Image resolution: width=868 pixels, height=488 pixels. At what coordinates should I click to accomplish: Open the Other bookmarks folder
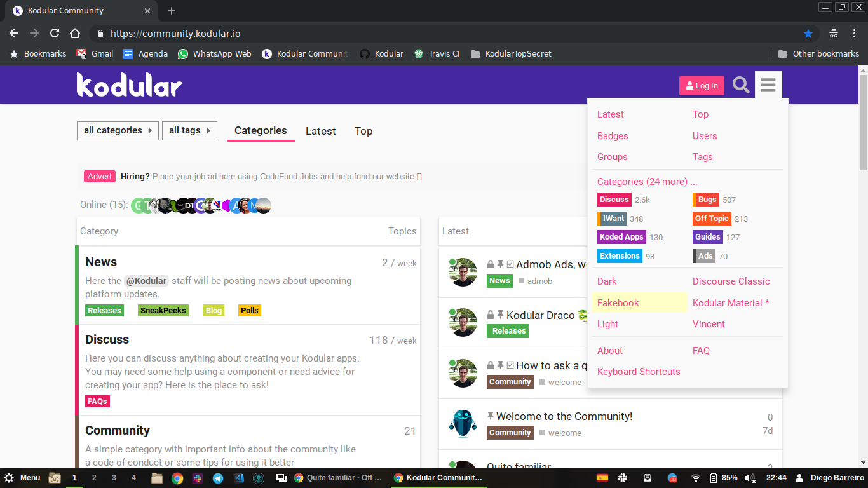[818, 54]
